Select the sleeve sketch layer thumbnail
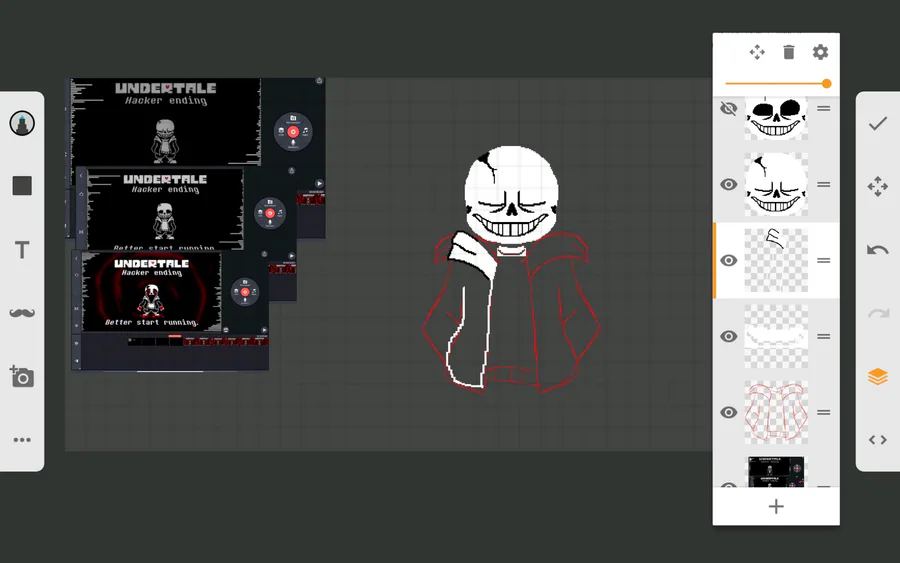The image size is (900, 563). click(x=776, y=260)
